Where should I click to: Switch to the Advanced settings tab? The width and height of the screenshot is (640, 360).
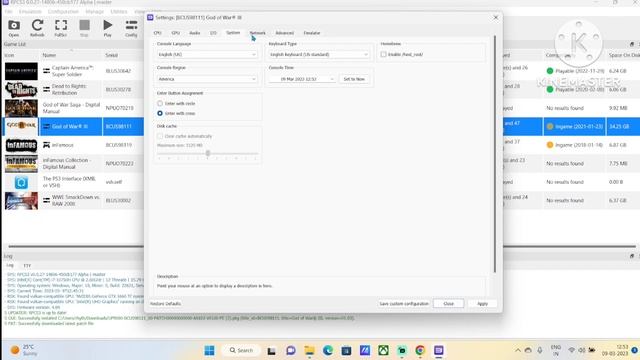[x=284, y=33]
